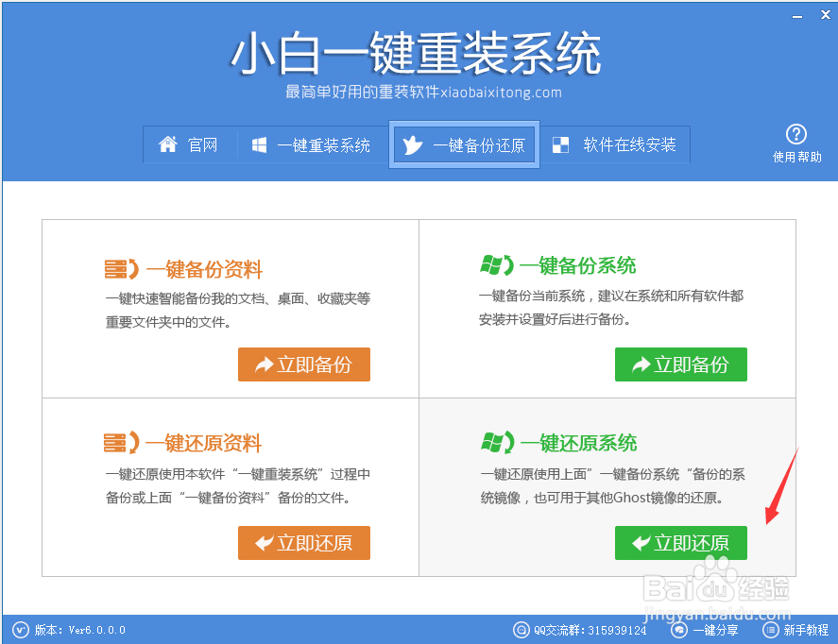Click the 一键还原资料 heading
Image resolution: width=838 pixels, height=644 pixels.
pyautogui.click(x=204, y=443)
